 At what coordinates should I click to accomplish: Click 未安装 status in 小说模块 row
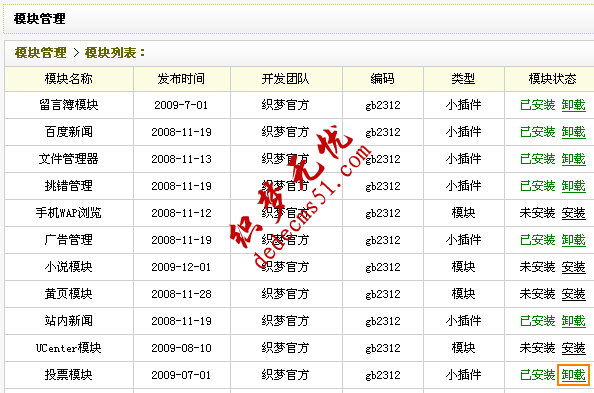(x=538, y=267)
